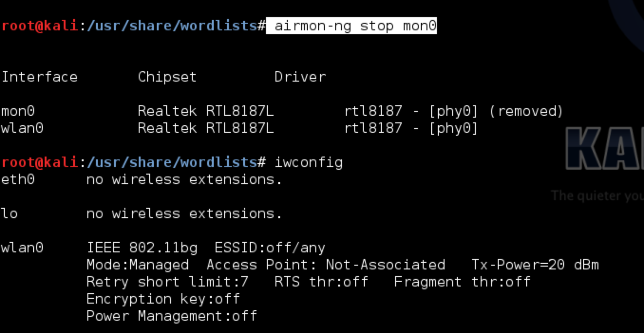644x333 pixels.
Task: Click the Encryption key:off line
Action: (163, 299)
